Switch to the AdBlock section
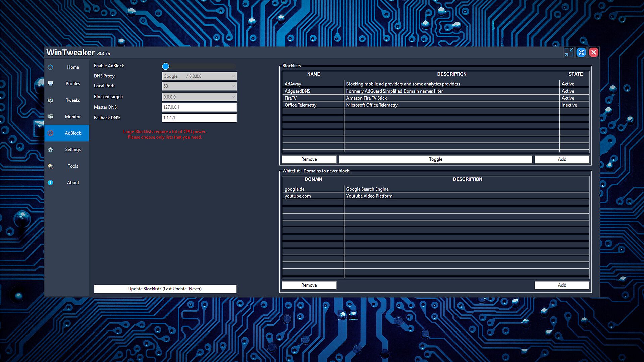Image resolution: width=644 pixels, height=362 pixels. tap(73, 133)
